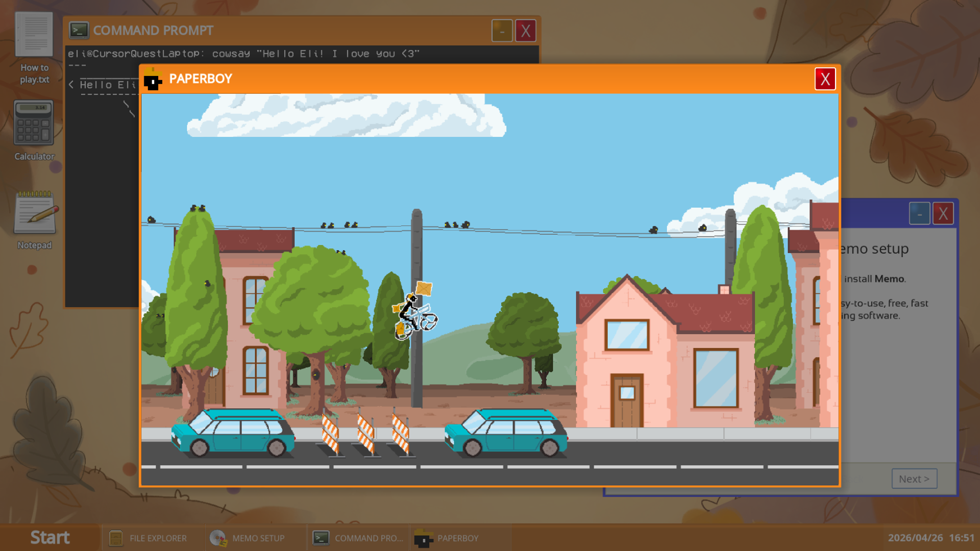The width and height of the screenshot is (980, 551).
Task: Click the Command Prompt title bar icon
Action: click(79, 31)
